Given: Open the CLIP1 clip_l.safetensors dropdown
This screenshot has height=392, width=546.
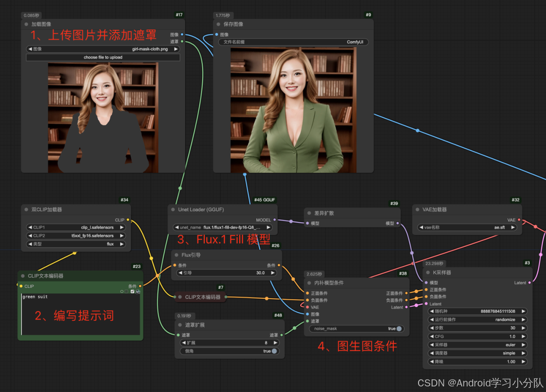Looking at the screenshot, I should pyautogui.click(x=76, y=227).
